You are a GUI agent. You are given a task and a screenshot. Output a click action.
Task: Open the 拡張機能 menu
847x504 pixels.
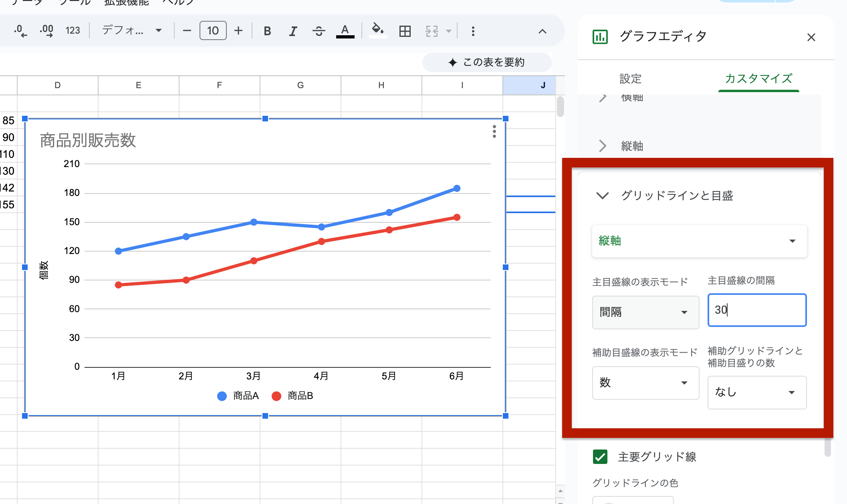coord(125,2)
